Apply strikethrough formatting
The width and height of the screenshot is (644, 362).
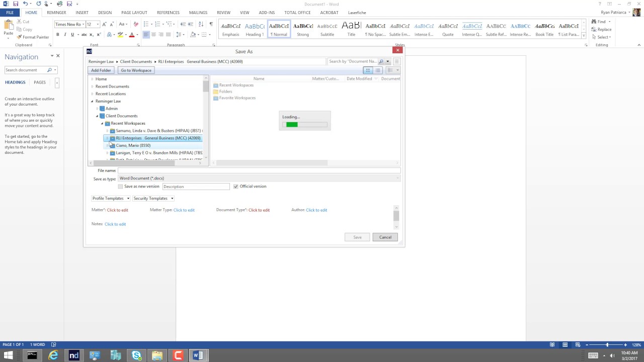tap(84, 35)
